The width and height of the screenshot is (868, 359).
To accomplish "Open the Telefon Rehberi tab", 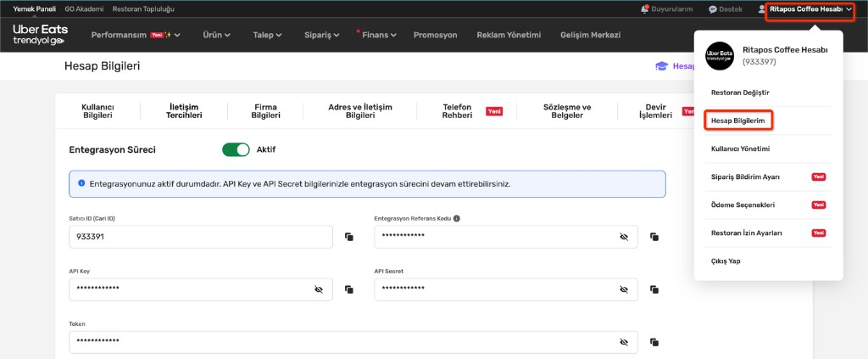I will pos(457,111).
